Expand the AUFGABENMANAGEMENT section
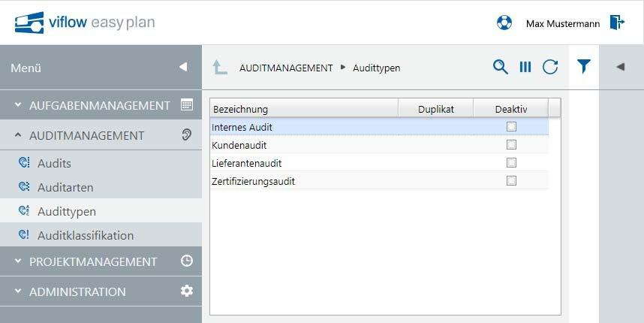 [x=100, y=106]
